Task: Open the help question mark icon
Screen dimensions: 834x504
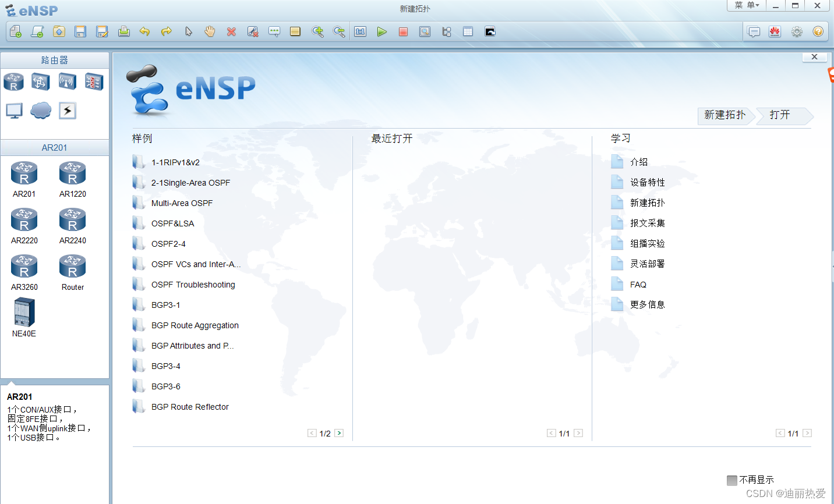Action: [818, 31]
